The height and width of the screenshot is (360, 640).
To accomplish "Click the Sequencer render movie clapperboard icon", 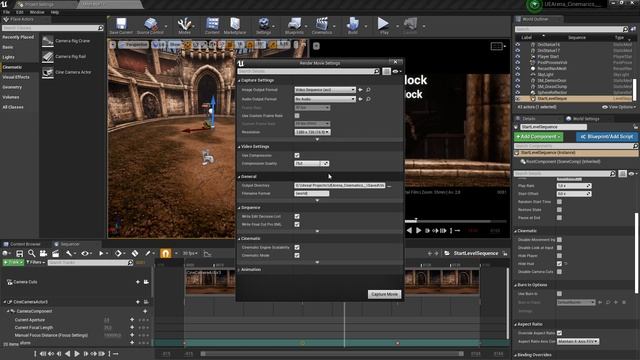I will (x=56, y=253).
